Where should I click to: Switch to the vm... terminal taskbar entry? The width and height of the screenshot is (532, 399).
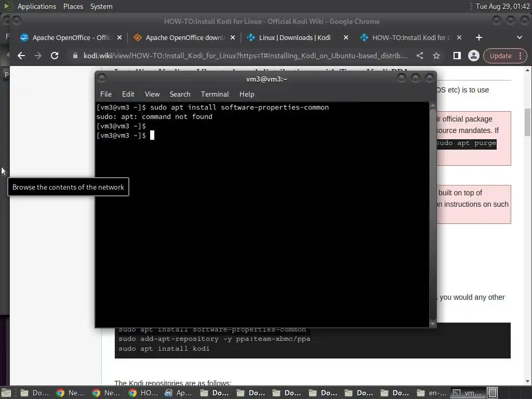pos(468,393)
